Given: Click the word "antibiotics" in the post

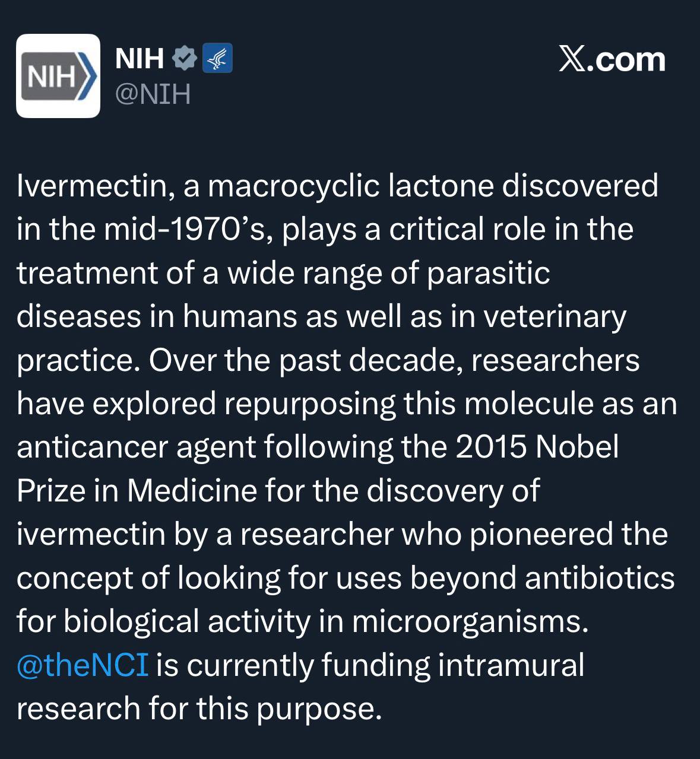Looking at the screenshot, I should pos(600,577).
